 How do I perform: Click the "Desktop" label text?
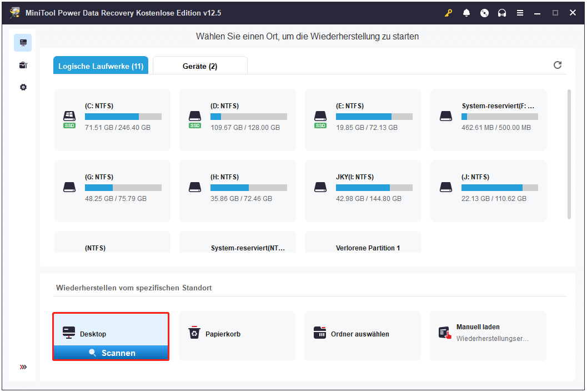click(x=93, y=334)
